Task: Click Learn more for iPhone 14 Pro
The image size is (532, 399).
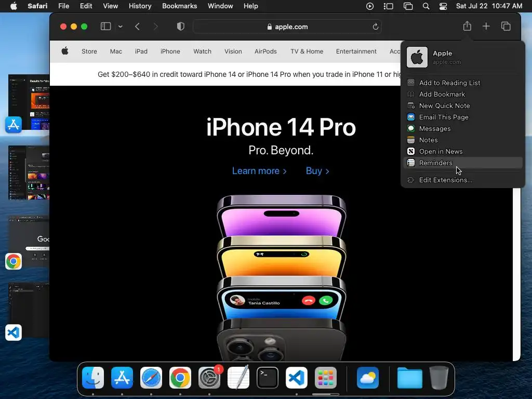Action: 259,170
